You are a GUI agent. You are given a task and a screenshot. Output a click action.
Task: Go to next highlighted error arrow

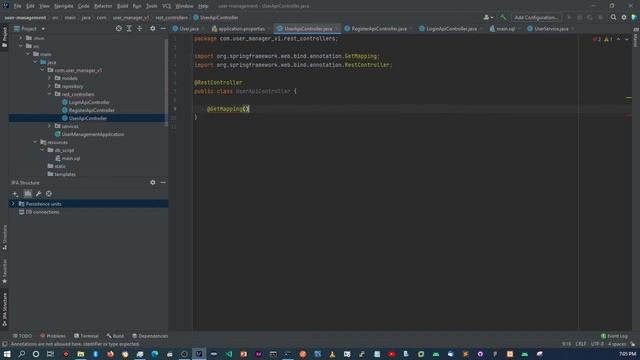point(627,39)
